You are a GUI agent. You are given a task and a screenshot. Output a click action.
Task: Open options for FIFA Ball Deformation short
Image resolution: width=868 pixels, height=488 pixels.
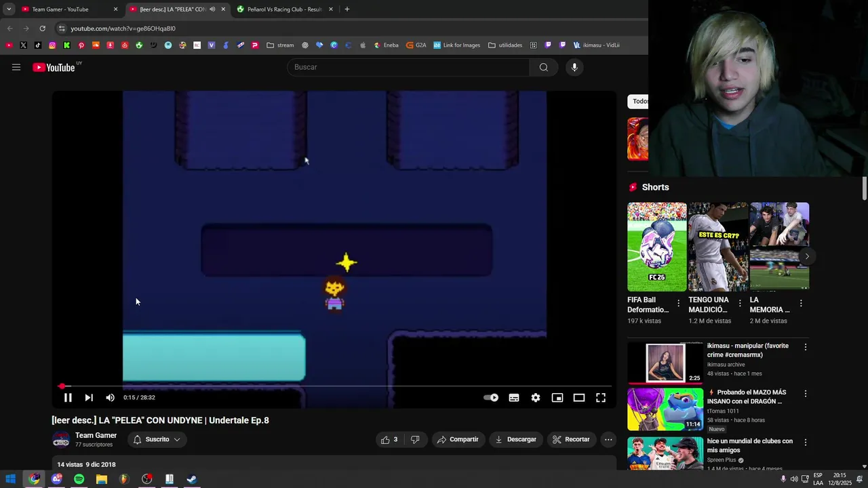(x=678, y=304)
